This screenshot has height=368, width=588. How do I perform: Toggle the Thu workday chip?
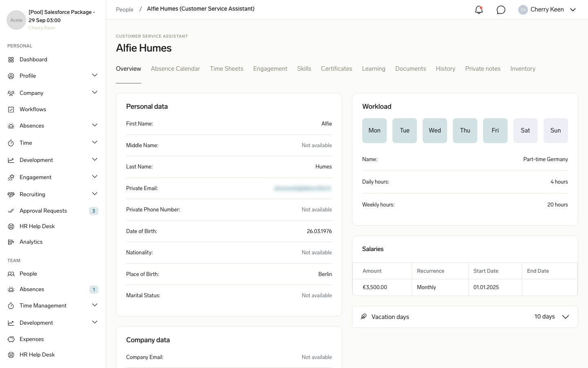coord(465,130)
